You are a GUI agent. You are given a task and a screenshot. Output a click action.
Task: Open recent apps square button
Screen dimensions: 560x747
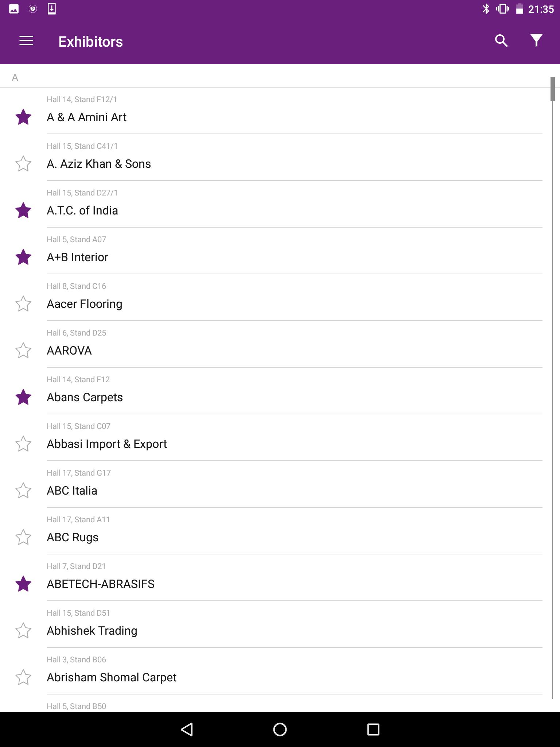click(373, 729)
